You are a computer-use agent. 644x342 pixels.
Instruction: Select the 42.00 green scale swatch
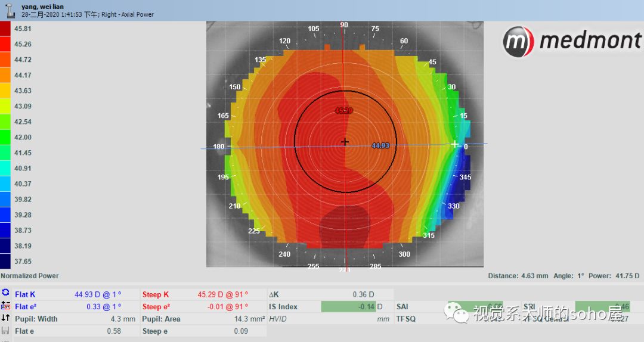(x=5, y=137)
